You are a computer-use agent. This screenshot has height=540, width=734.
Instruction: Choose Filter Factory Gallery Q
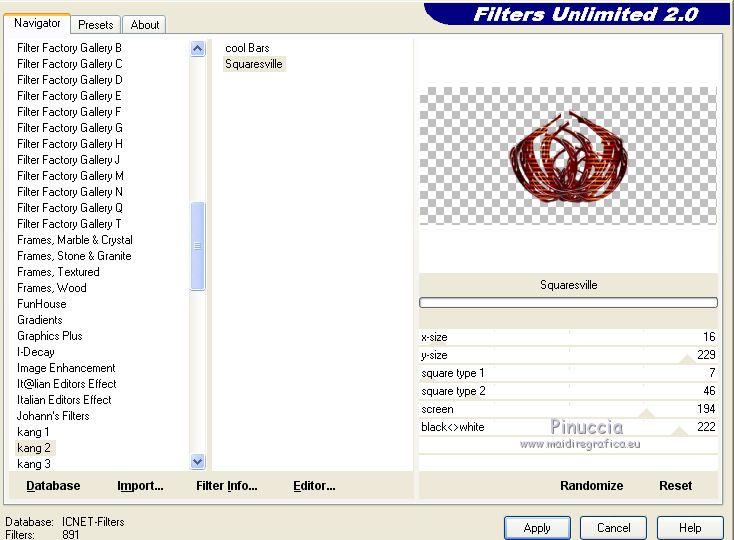coord(69,208)
